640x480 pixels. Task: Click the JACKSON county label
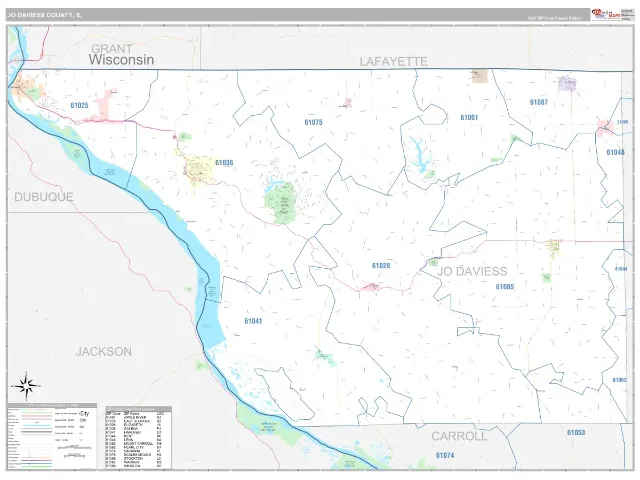coord(104,352)
